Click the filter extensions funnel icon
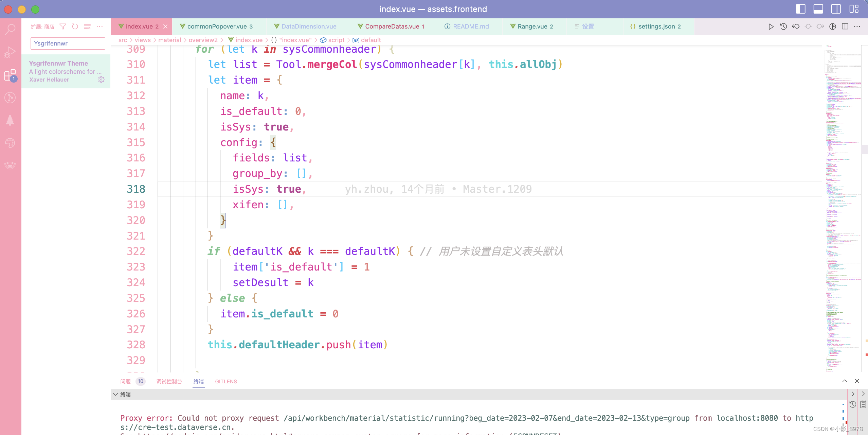868x435 pixels. click(63, 27)
